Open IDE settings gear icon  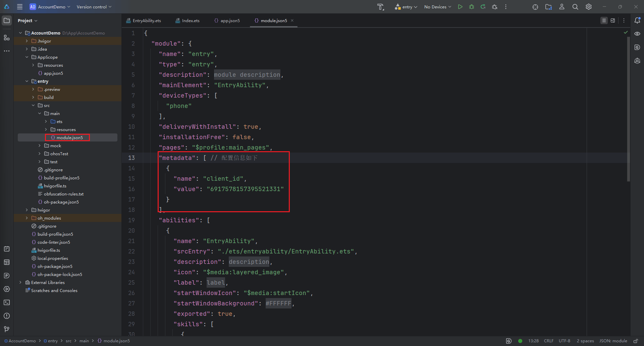coord(589,7)
